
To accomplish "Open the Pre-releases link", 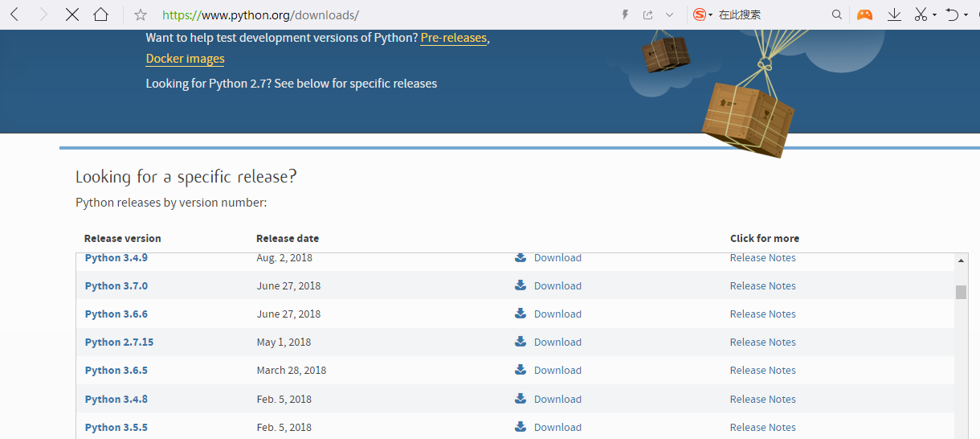I will click(453, 38).
